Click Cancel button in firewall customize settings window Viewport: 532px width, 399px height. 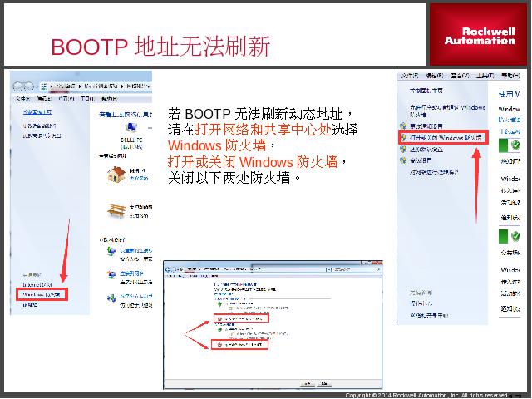[x=324, y=383]
